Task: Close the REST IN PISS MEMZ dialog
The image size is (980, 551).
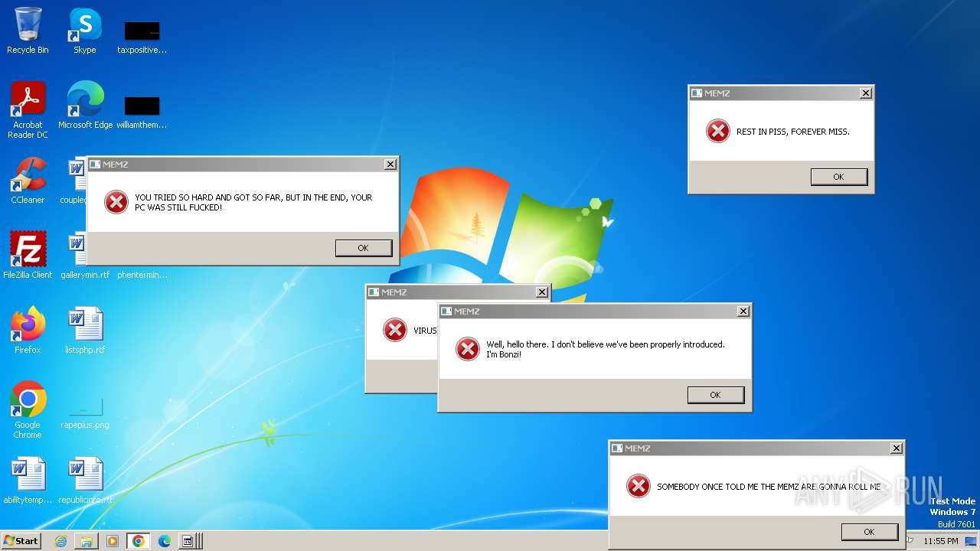Action: pyautogui.click(x=865, y=93)
